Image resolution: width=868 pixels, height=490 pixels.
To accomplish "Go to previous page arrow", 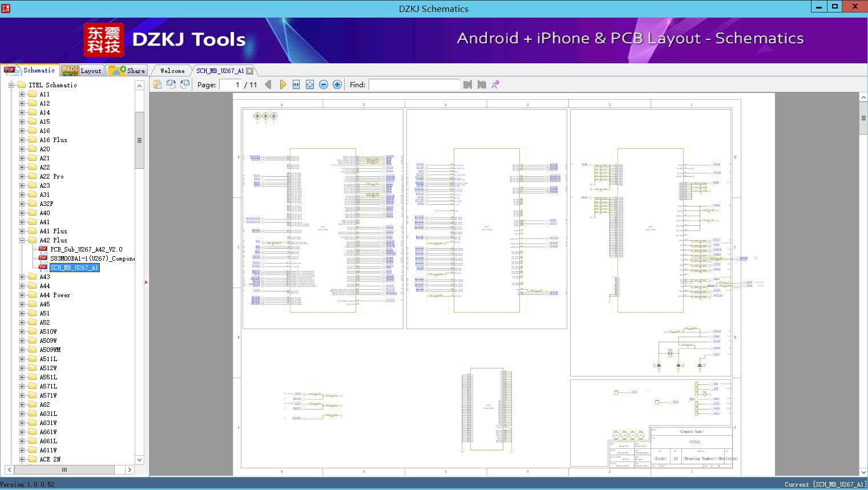I will (x=268, y=84).
